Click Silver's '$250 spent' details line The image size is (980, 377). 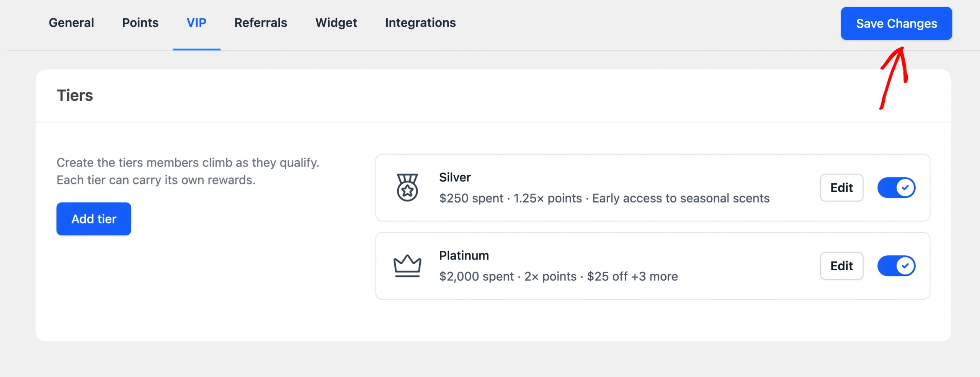(x=604, y=198)
